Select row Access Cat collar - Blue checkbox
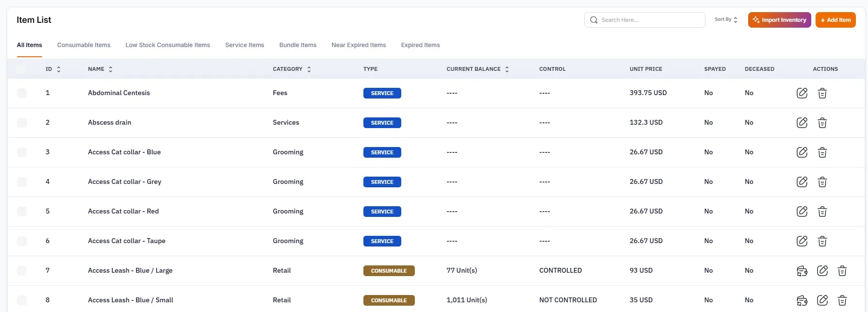This screenshot has width=868, height=312. click(22, 152)
